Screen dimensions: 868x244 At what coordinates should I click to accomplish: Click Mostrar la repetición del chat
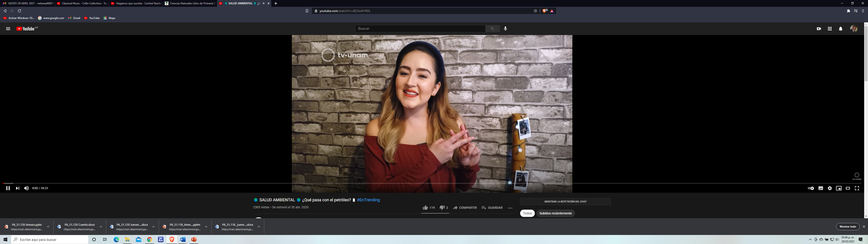565,202
